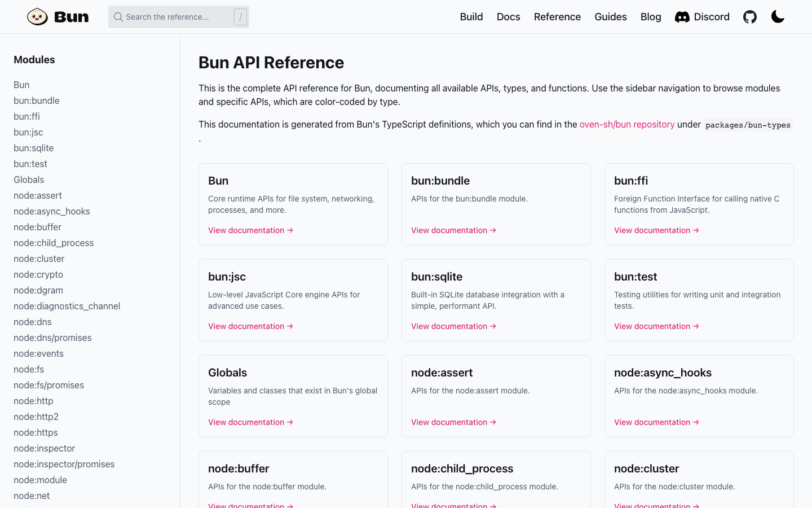View documentation for bun:bundle card

point(454,230)
